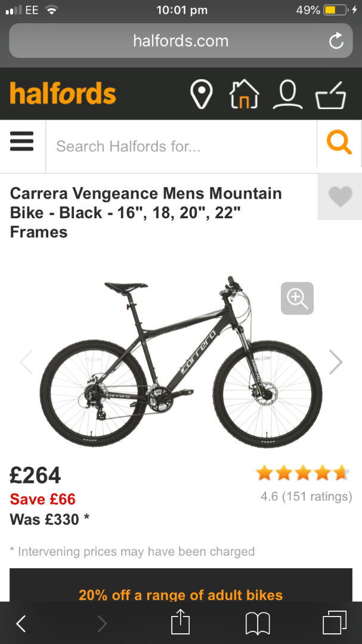The height and width of the screenshot is (644, 362).
Task: Focus the Search Halfords field
Action: click(x=181, y=146)
